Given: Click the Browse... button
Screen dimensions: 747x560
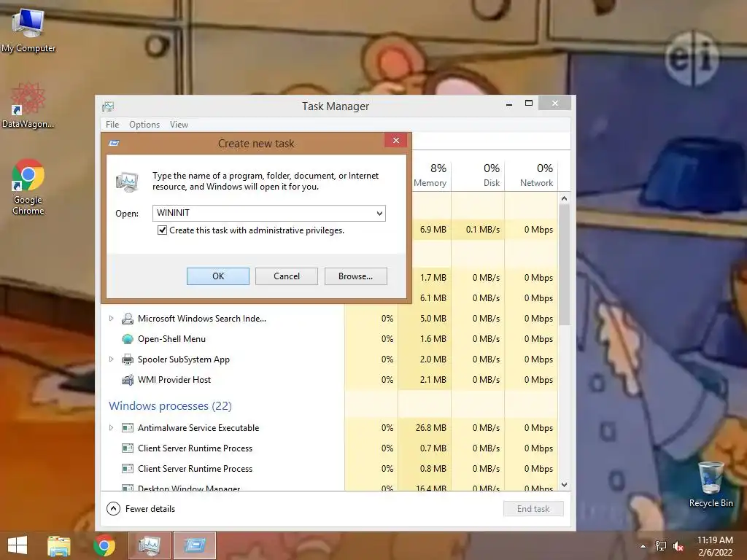Looking at the screenshot, I should [x=355, y=276].
